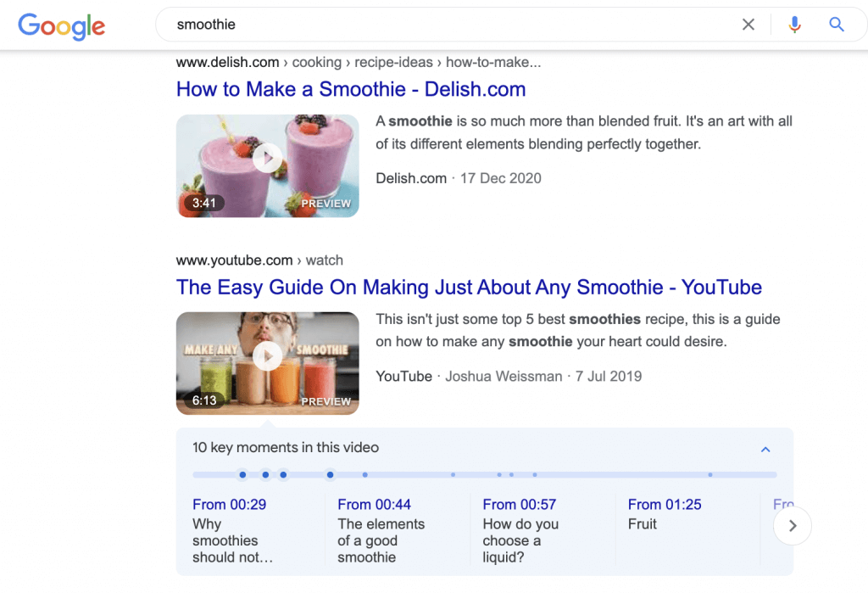Play the YouTube smoothie guide video
Screen dimensions: 868x593
(x=267, y=355)
